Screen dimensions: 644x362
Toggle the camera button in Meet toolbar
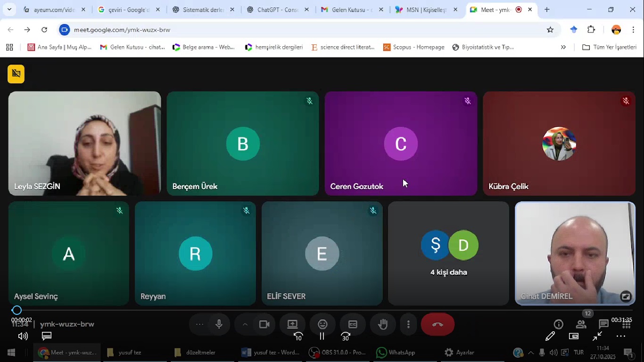click(x=264, y=324)
